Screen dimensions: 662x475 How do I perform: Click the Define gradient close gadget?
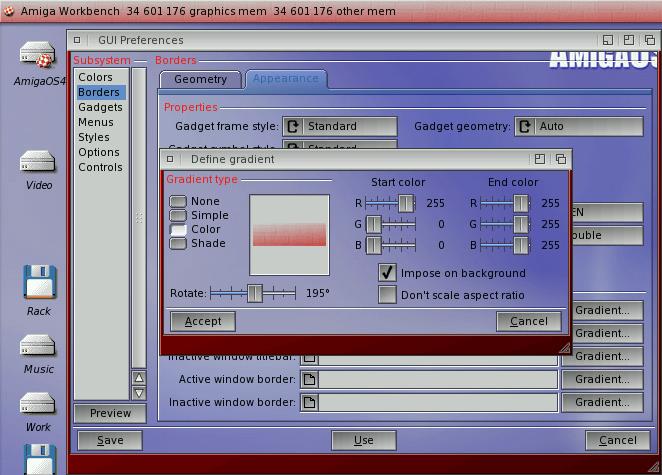[170, 159]
